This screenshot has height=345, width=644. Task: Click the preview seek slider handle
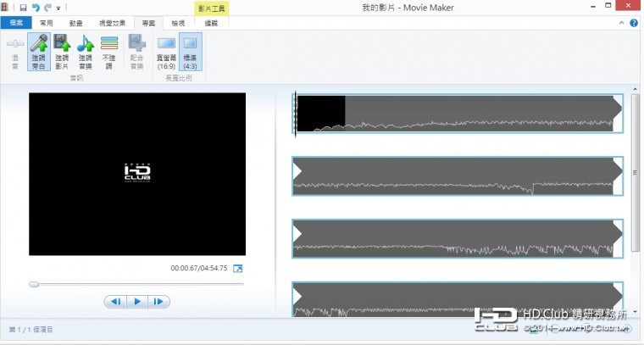(34, 284)
